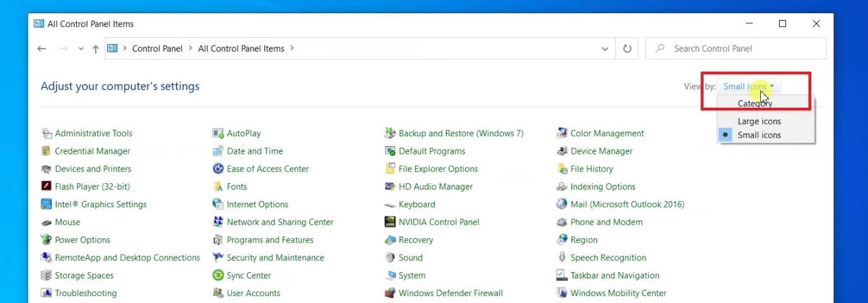Open the Credential Manager icon
The height and width of the screenshot is (303, 868).
[46, 151]
